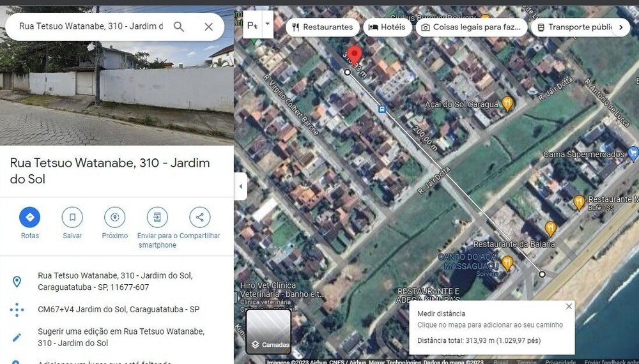The width and height of the screenshot is (639, 364).
Task: Click the Rotas label
Action: (x=30, y=236)
